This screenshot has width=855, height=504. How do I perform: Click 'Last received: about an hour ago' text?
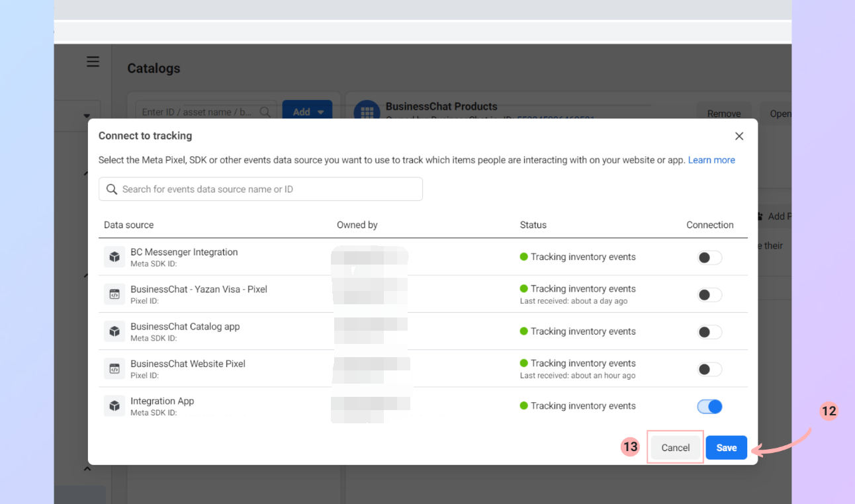[x=578, y=376]
